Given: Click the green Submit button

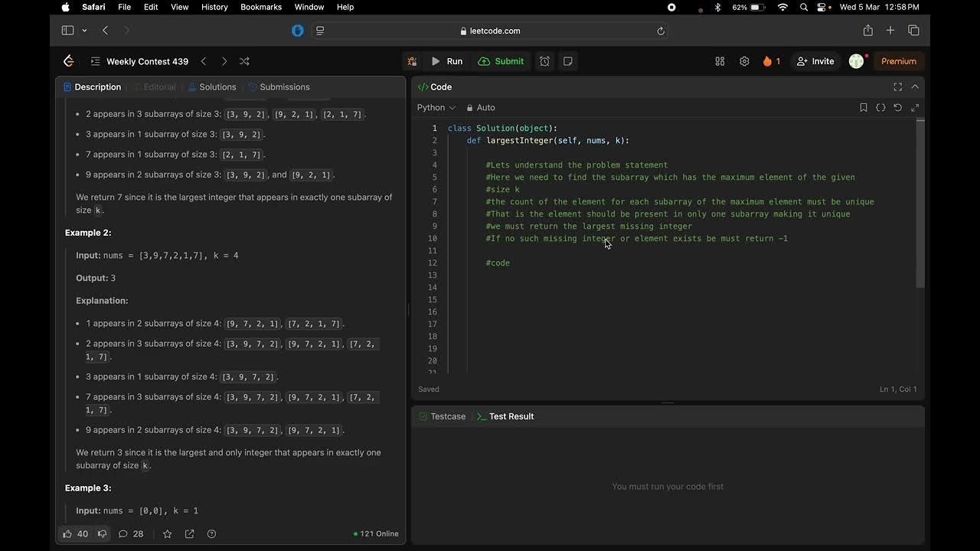Looking at the screenshot, I should click(501, 61).
